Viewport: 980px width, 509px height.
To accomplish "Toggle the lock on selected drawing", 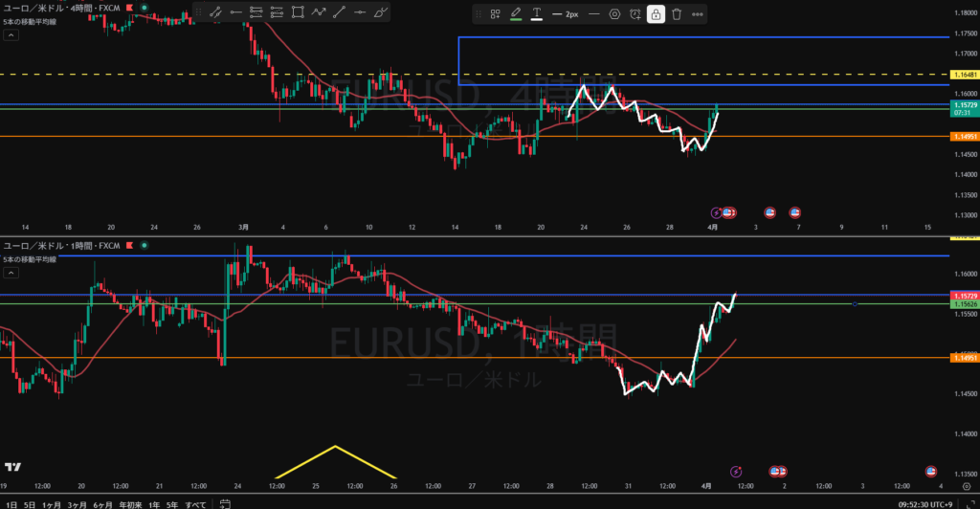I will click(656, 14).
